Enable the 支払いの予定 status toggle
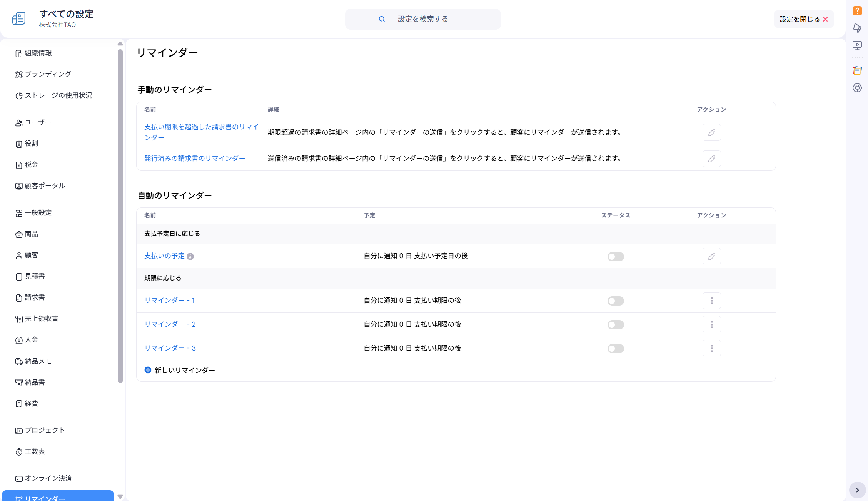Viewport: 868px width, 501px height. tap(615, 257)
